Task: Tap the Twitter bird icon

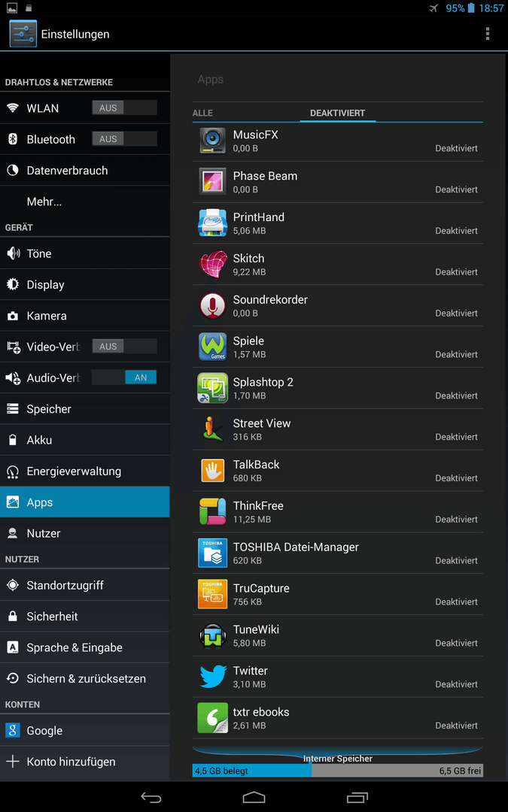Action: point(213,677)
